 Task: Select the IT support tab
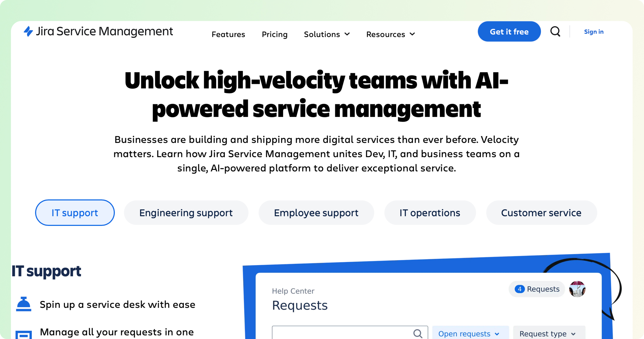click(x=75, y=213)
